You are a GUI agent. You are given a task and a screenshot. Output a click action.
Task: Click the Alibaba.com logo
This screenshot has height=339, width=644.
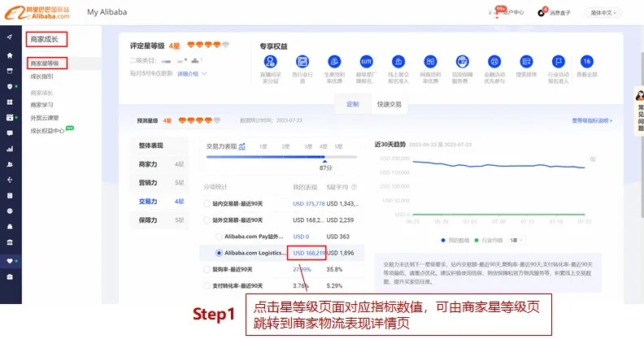[37, 13]
